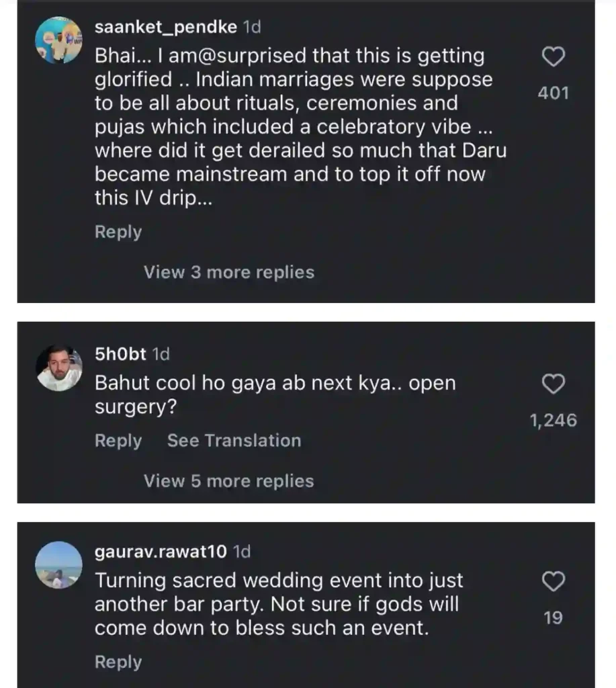The image size is (616, 688).
Task: Reply to 5h0bt's comment
Action: click(x=118, y=441)
